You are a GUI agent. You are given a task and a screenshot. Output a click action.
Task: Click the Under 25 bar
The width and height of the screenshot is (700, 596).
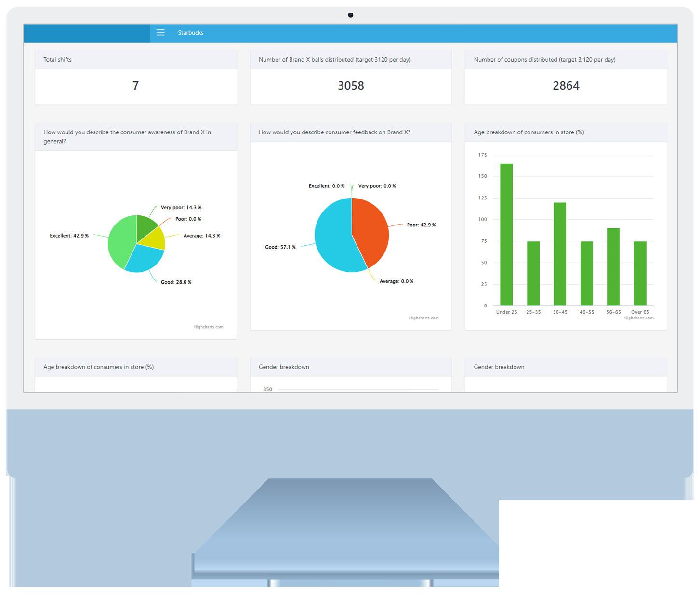click(506, 235)
